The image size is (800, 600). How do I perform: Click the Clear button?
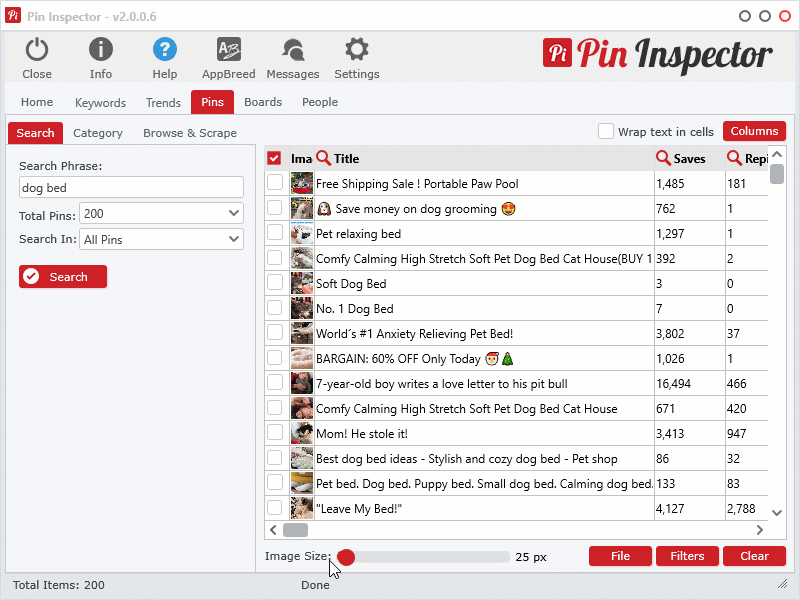754,556
